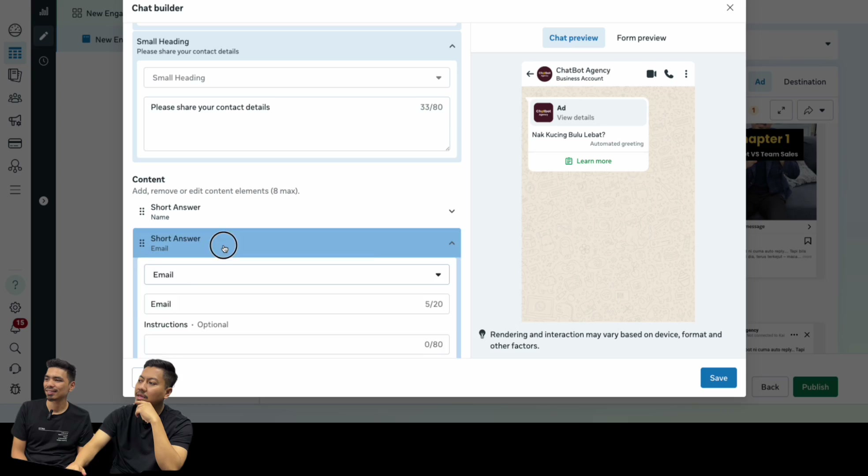Close the Chat builder dialog

point(730,7)
